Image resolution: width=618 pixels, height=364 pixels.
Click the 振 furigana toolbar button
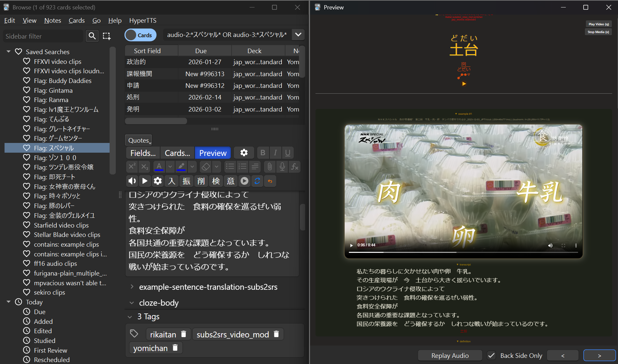(x=186, y=181)
